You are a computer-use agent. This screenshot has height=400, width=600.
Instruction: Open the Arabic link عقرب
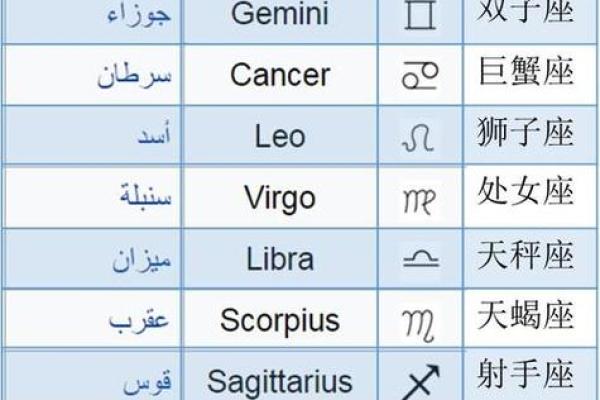(139, 321)
